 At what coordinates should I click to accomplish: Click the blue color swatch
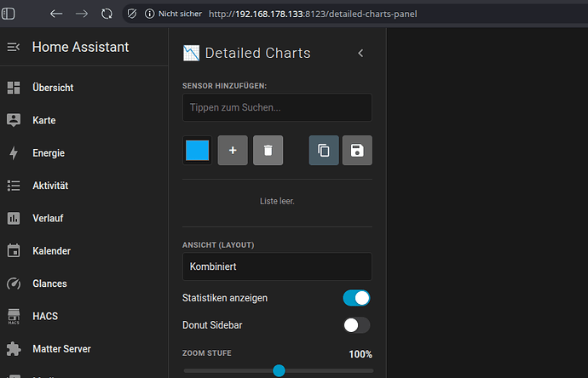tap(198, 150)
